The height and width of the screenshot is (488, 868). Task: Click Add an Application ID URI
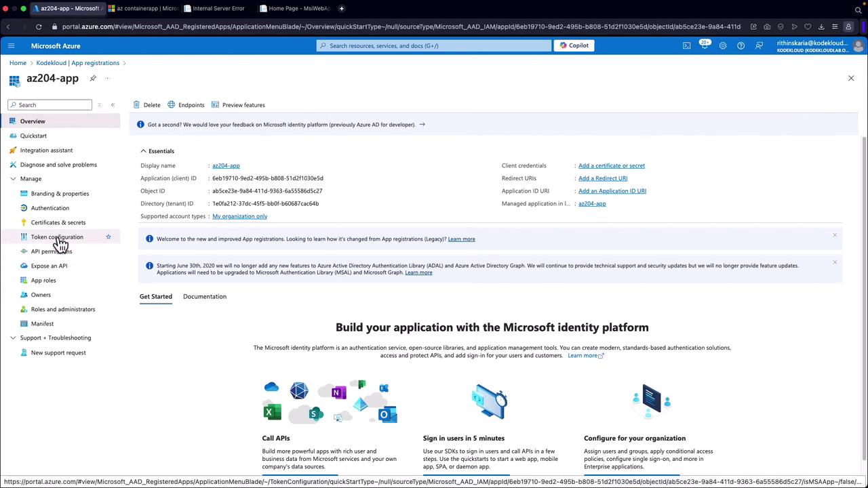(x=612, y=191)
